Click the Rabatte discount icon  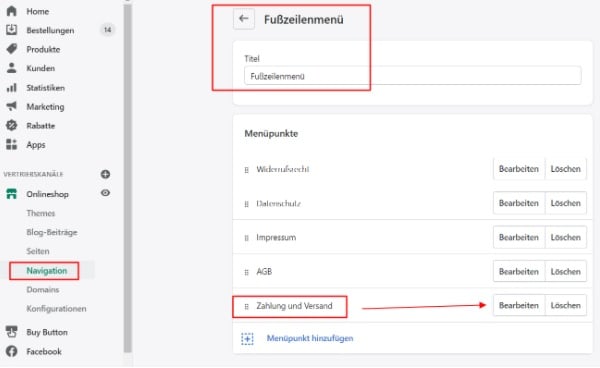[x=11, y=125]
